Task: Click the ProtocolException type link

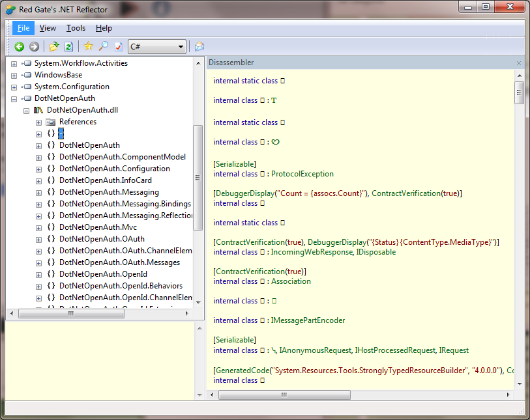Action: 302,174
